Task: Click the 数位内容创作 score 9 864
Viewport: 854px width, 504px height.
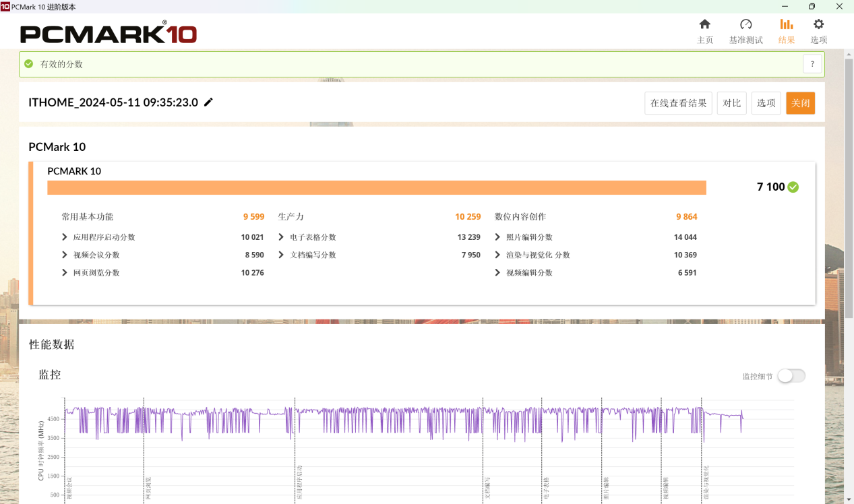Action: (687, 217)
